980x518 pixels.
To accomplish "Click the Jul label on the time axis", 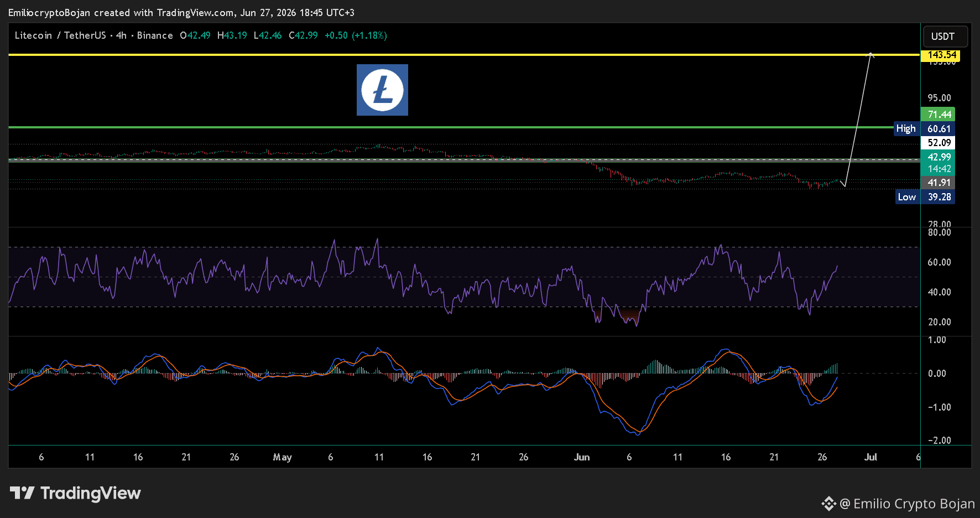I will click(x=870, y=457).
